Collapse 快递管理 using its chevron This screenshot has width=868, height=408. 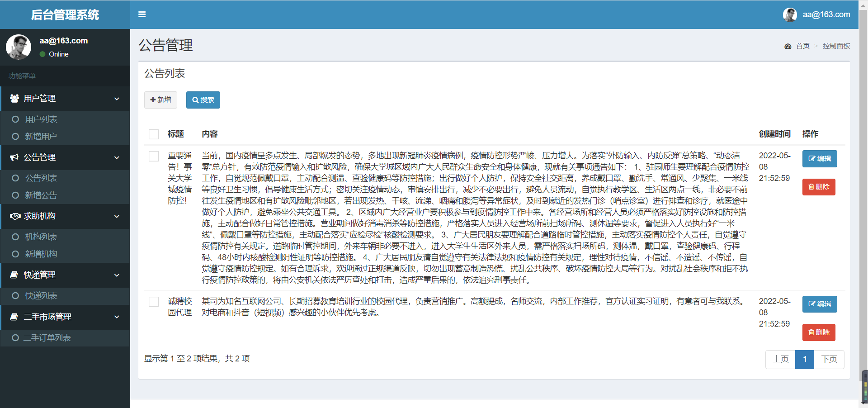(x=117, y=275)
